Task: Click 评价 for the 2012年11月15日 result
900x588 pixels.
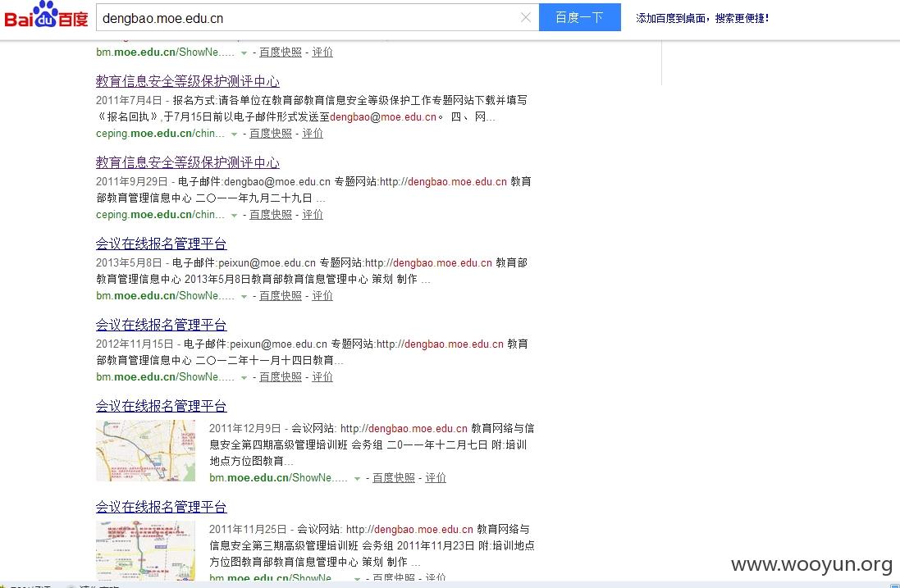Action: click(x=322, y=377)
